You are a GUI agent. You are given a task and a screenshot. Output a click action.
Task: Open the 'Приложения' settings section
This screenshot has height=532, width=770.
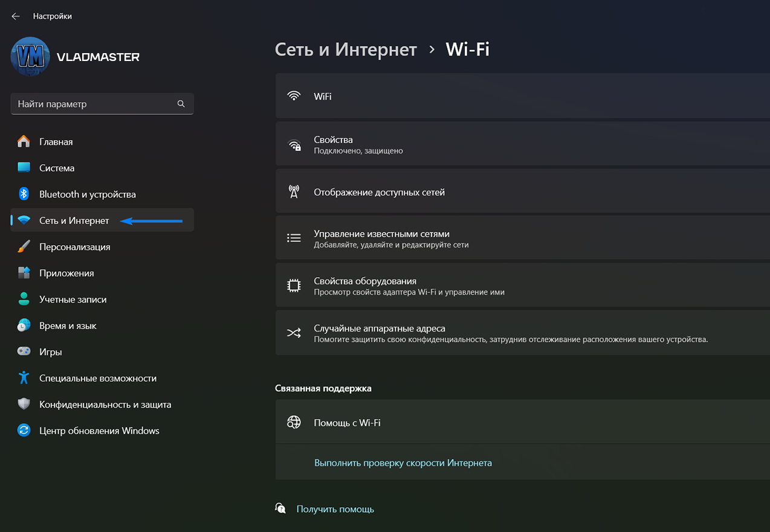pyautogui.click(x=66, y=273)
